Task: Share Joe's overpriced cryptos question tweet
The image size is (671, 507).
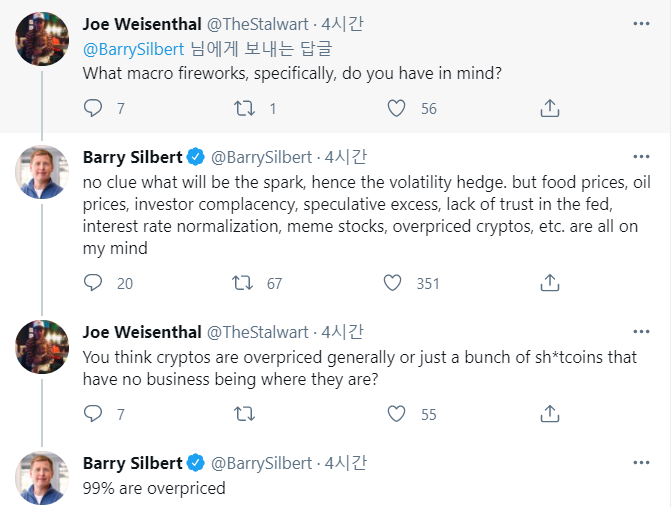Action: [549, 413]
